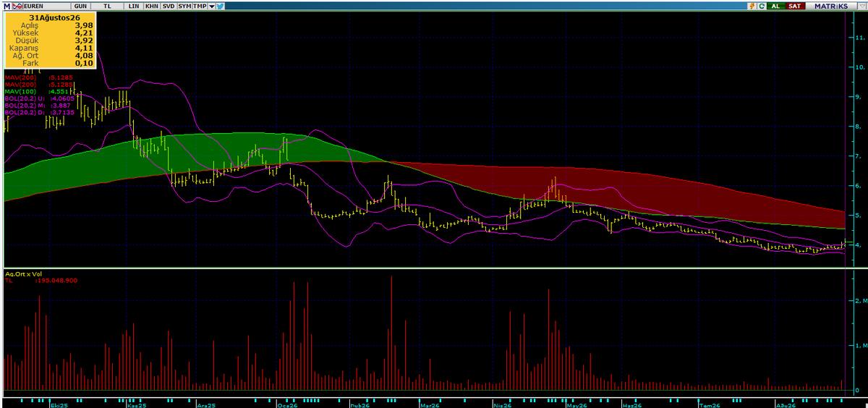Click the Eki25 date axis label

click(58, 405)
